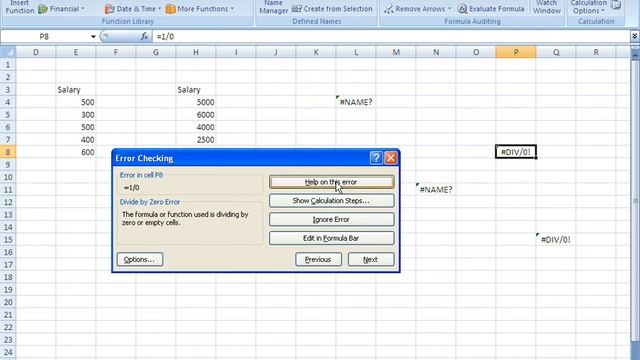640x360 pixels.
Task: Open Name Manager
Action: 273,7
